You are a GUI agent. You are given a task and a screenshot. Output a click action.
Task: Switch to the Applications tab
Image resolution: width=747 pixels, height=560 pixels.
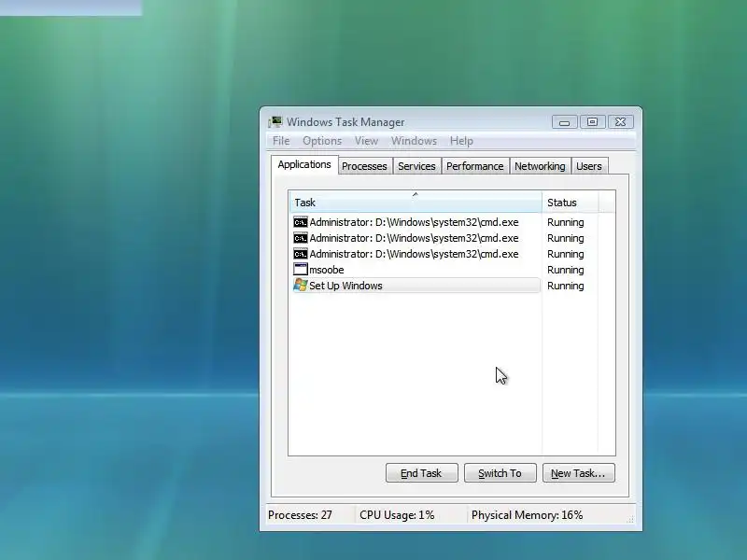pos(304,165)
